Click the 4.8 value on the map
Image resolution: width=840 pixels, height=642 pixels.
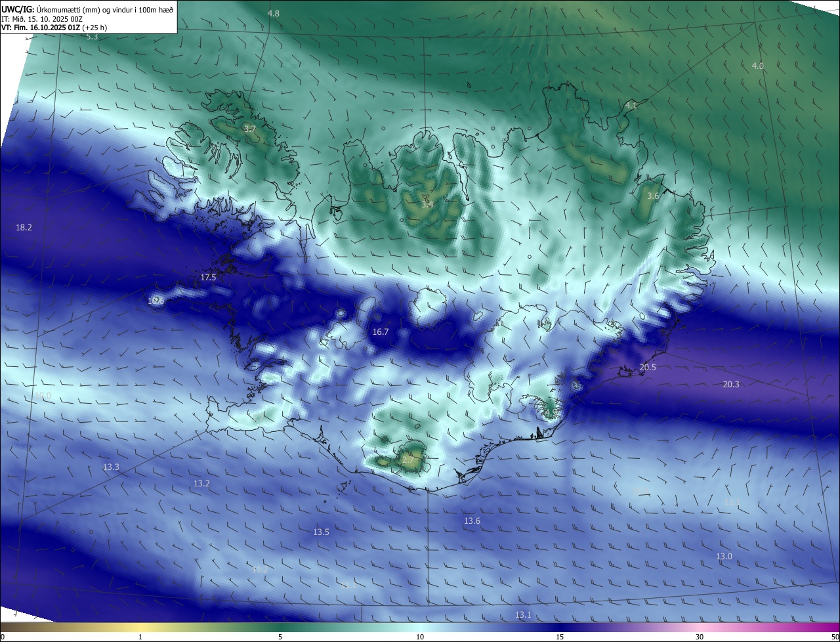274,14
